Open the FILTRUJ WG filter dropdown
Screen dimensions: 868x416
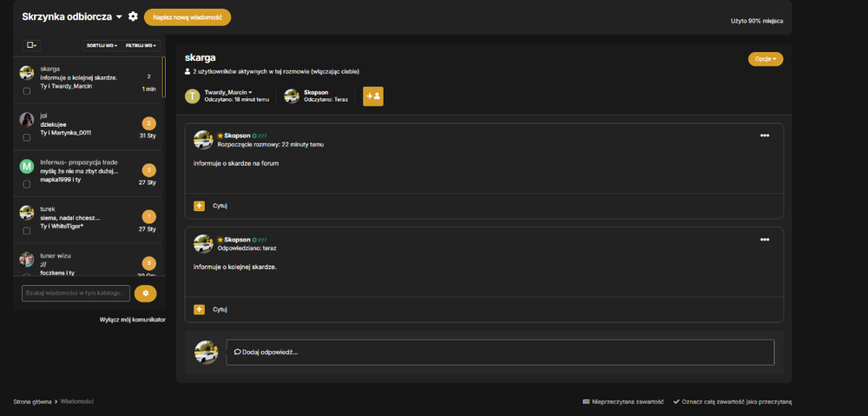(x=141, y=45)
